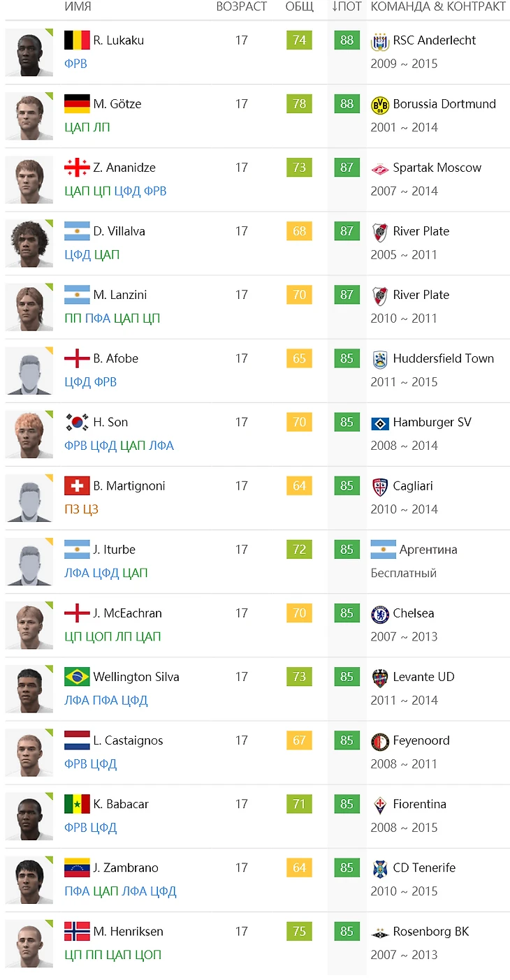Click the South Korea flag beside H. Son
Image resolution: width=510 pixels, height=980 pixels.
pyautogui.click(x=77, y=423)
